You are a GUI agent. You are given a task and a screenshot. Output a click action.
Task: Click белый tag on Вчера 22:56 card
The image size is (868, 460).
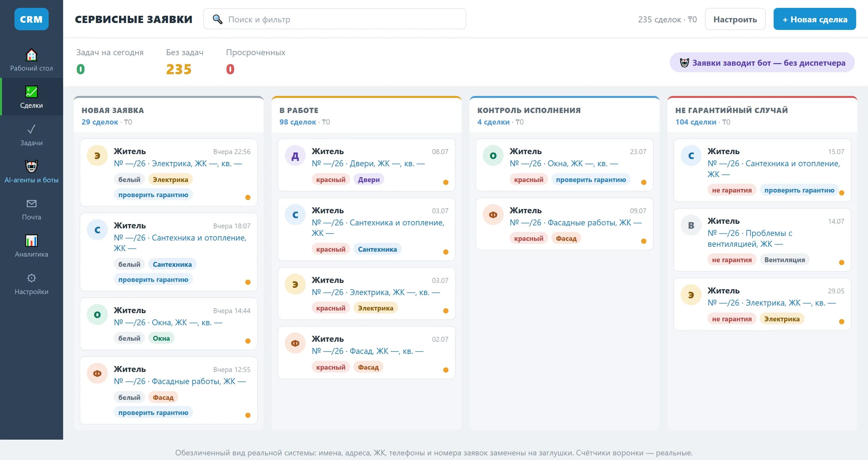click(129, 180)
